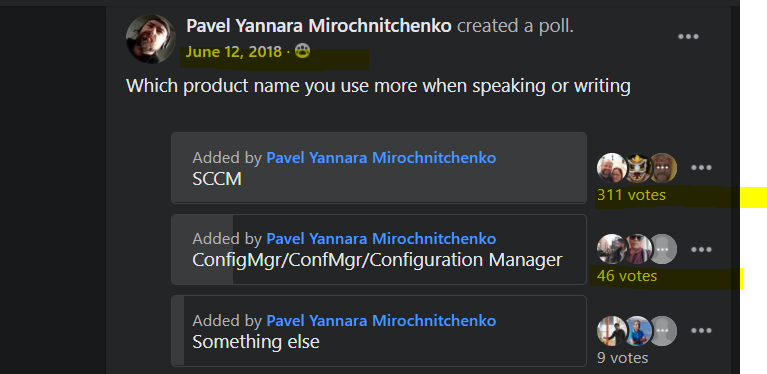This screenshot has height=374, width=767.
Task: Show more voters for the SCCM option
Action: pos(663,168)
